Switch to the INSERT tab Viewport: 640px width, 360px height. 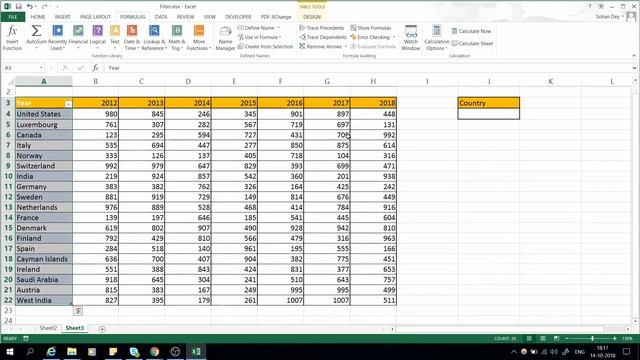tap(62, 17)
